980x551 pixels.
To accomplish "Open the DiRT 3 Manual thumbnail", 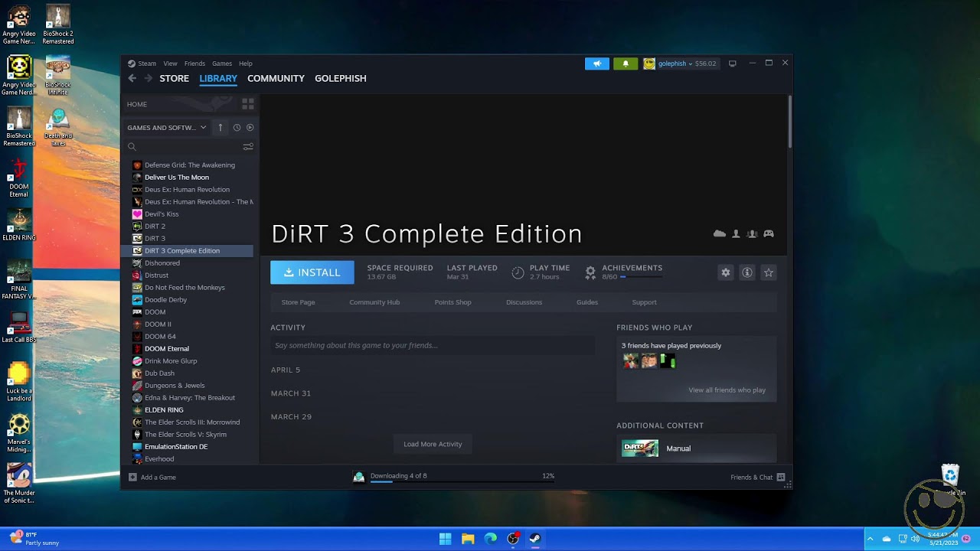I will pyautogui.click(x=640, y=448).
